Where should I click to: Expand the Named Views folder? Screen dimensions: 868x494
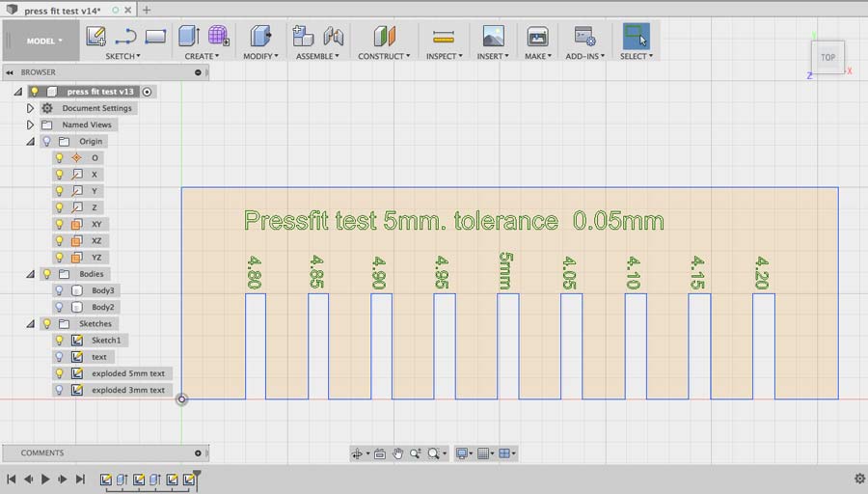point(31,124)
